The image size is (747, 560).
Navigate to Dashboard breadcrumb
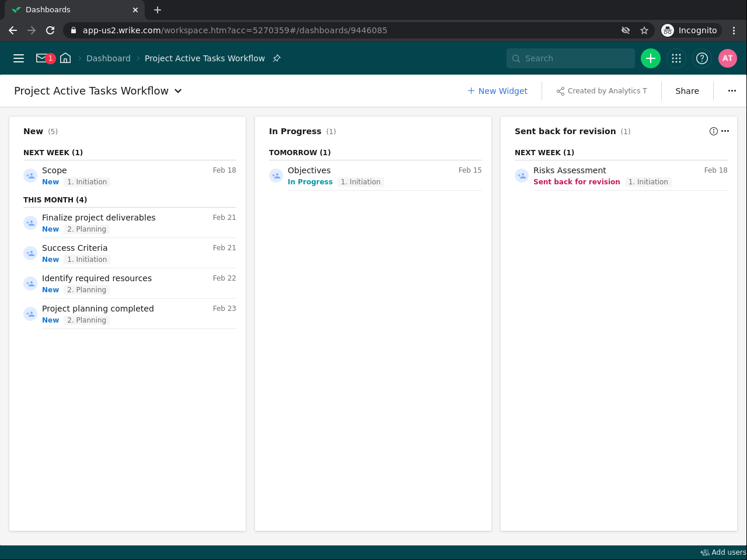108,58
